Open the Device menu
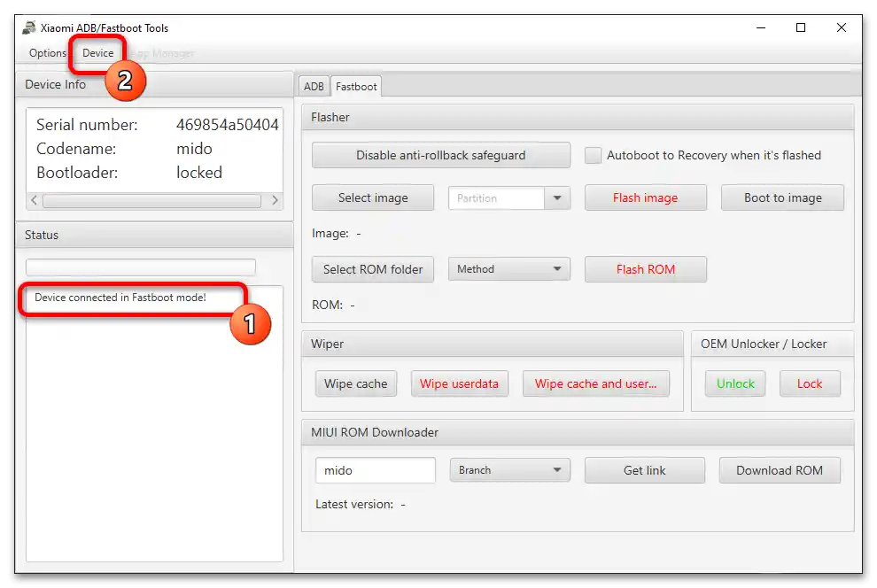The height and width of the screenshot is (588, 877). (x=97, y=53)
